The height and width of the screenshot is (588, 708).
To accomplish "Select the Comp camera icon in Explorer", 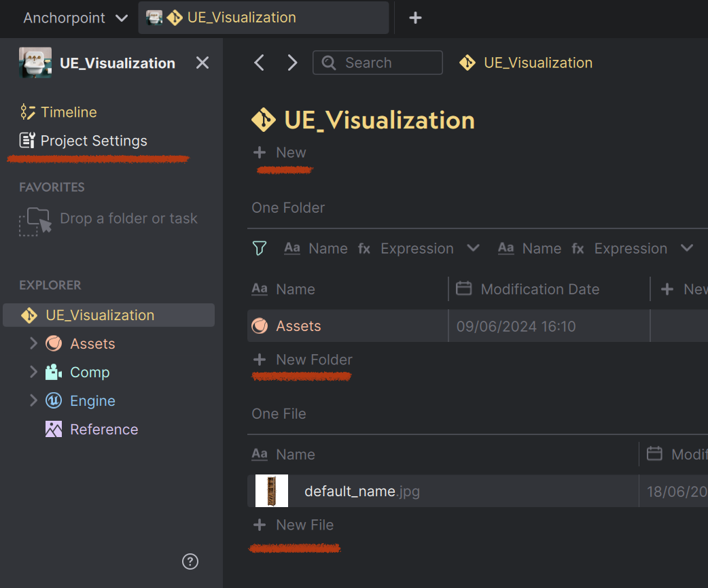I will coord(53,372).
